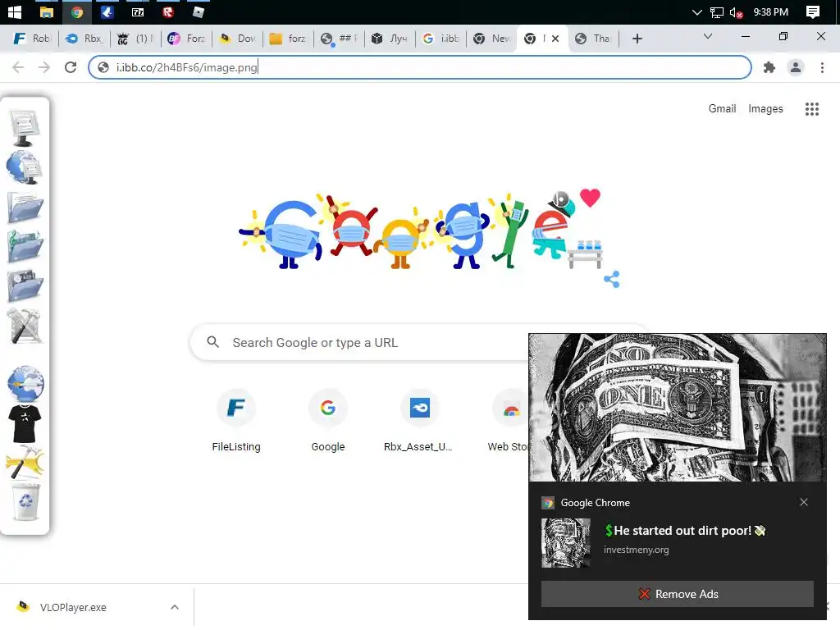The width and height of the screenshot is (840, 630).
Task: Share the Google Doodle
Action: coord(611,279)
